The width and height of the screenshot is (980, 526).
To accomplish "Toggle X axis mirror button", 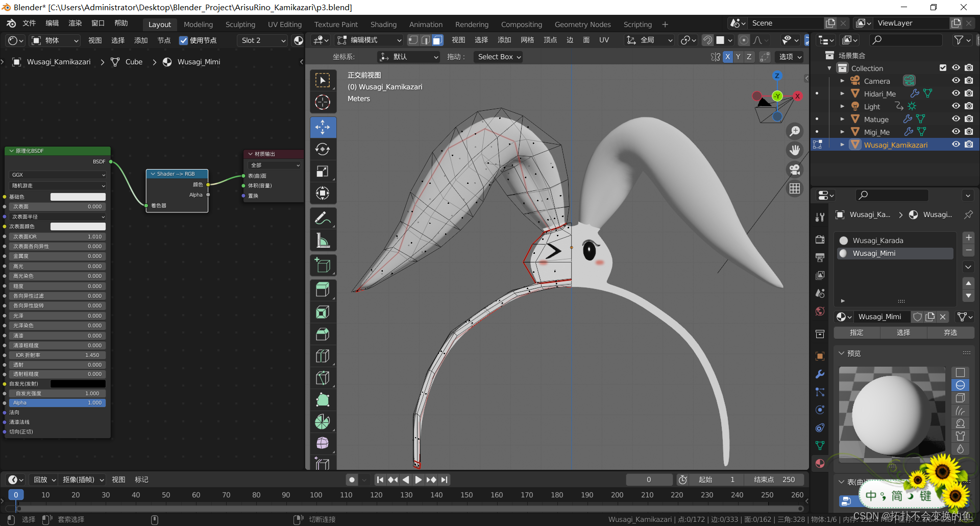I will [x=727, y=57].
